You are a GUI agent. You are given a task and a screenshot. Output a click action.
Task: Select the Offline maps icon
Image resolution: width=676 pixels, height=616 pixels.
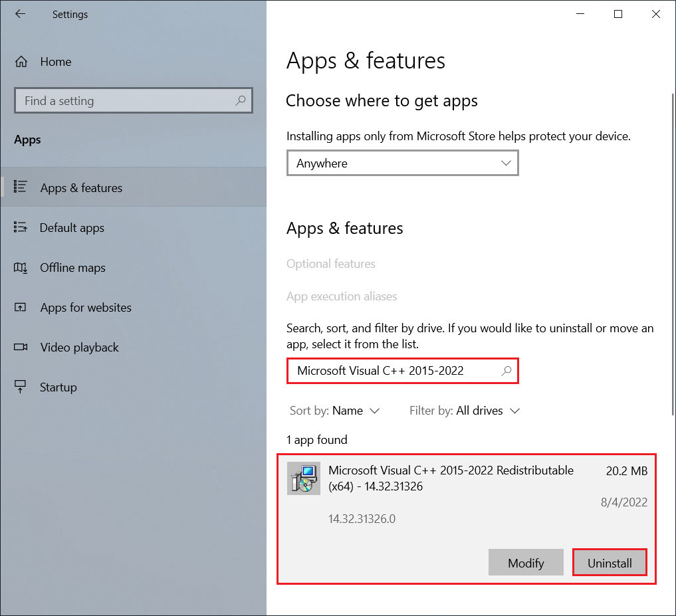[20, 268]
